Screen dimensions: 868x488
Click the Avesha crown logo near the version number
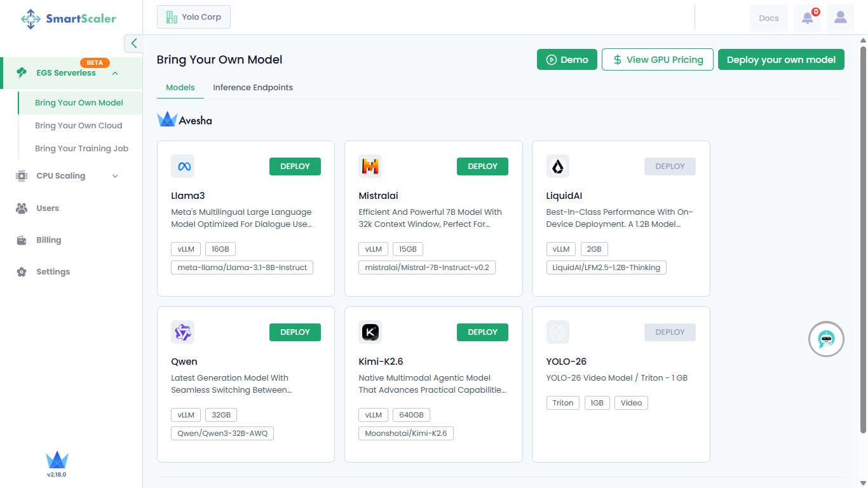57,460
